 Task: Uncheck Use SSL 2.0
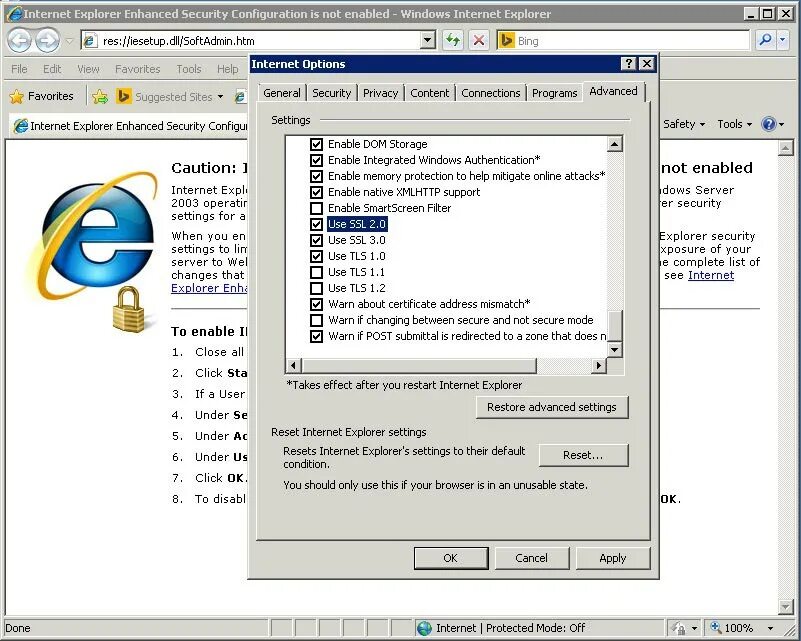316,224
